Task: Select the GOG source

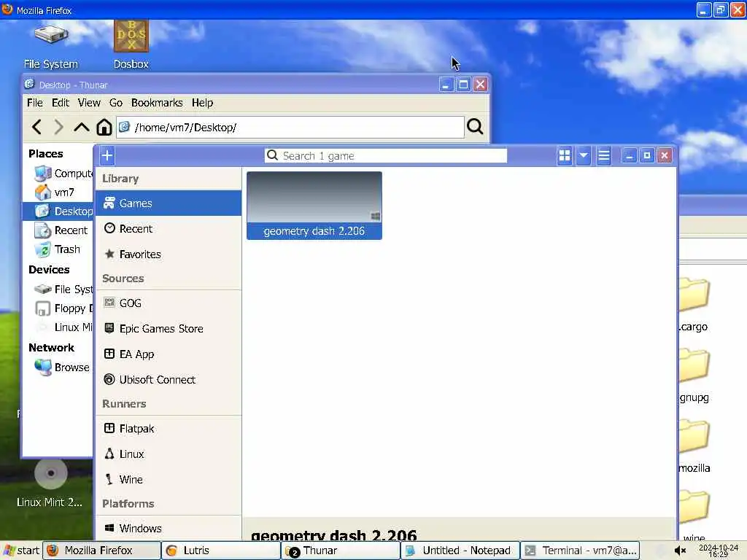Action: [169, 303]
